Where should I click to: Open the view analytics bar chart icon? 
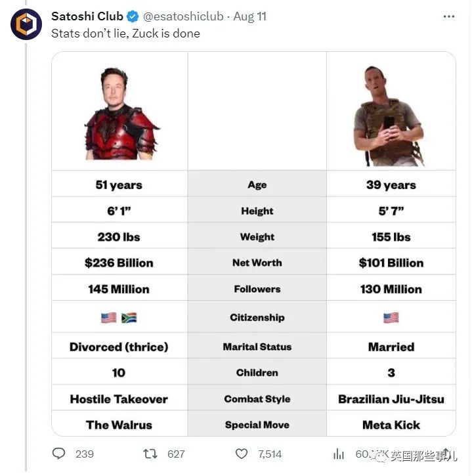pyautogui.click(x=339, y=454)
